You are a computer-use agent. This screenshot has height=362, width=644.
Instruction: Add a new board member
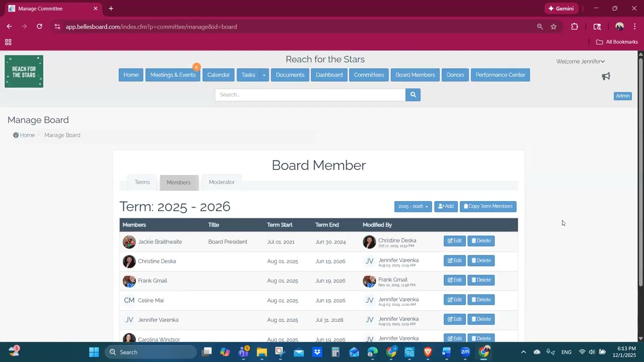click(446, 207)
